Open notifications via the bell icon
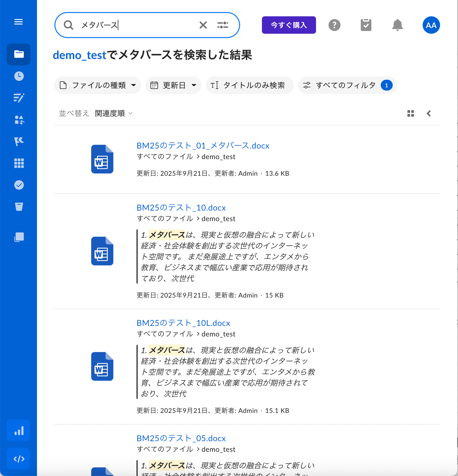 pyautogui.click(x=397, y=25)
